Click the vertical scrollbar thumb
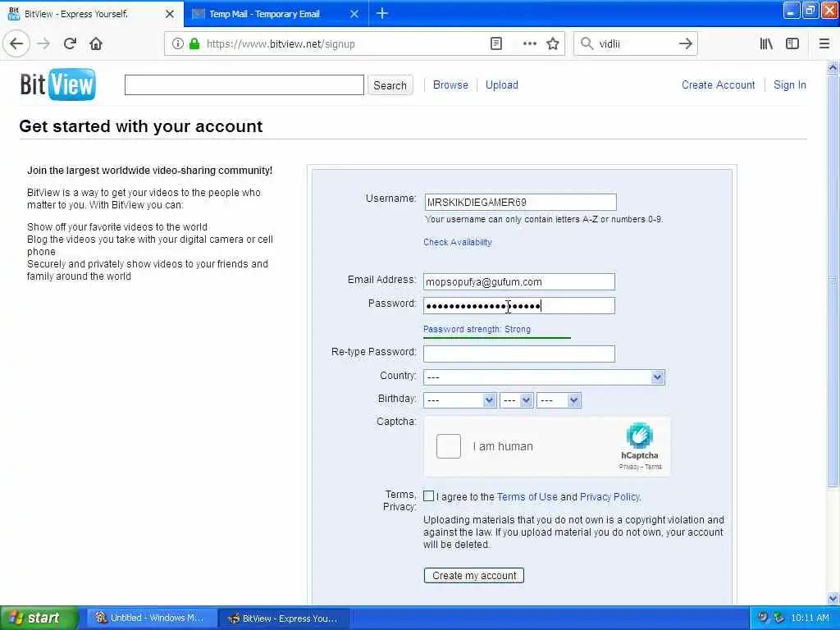The width and height of the screenshot is (840, 630). [833, 281]
